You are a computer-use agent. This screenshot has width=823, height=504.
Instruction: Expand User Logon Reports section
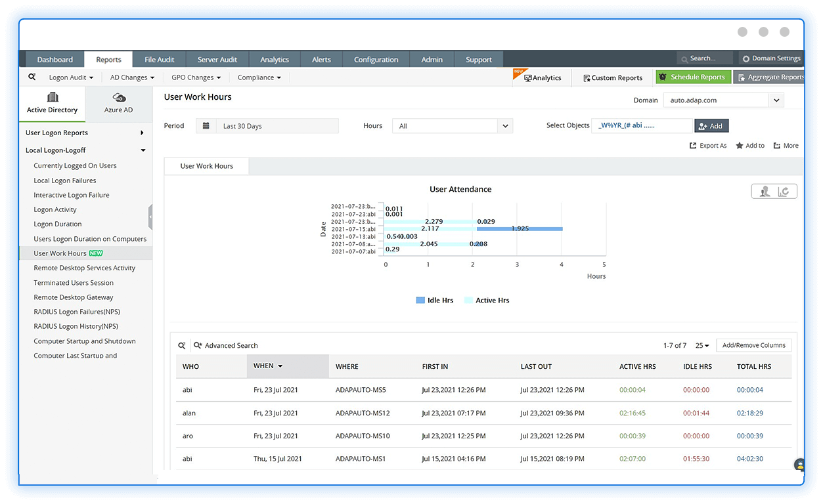[x=85, y=133]
